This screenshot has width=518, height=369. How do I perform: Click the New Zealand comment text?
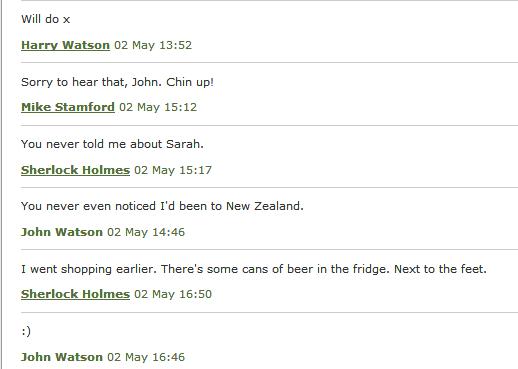pos(162,206)
